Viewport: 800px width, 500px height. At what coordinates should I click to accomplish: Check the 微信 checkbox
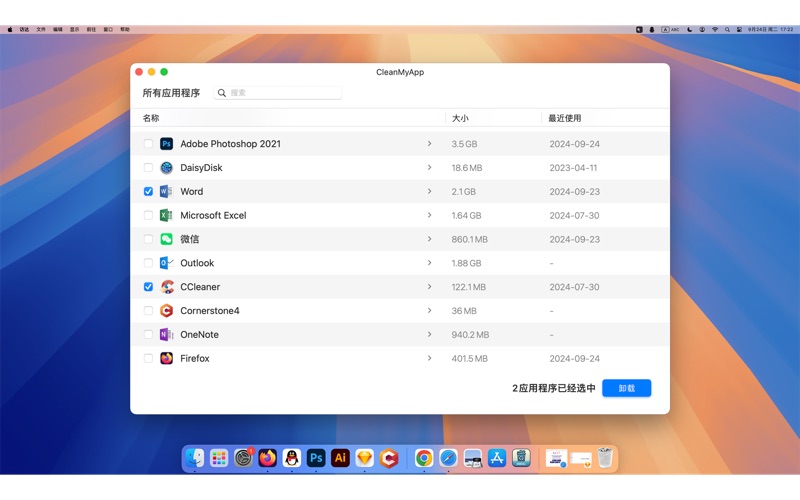pyautogui.click(x=148, y=239)
